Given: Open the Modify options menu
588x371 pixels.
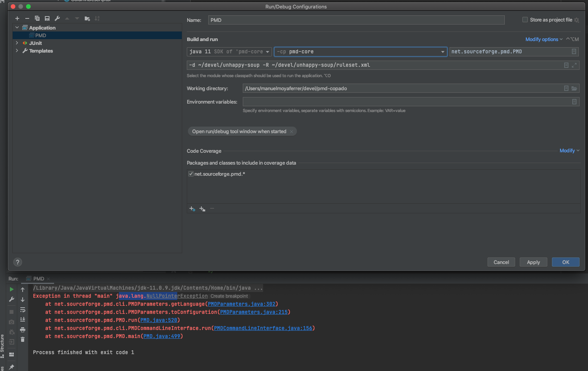Looking at the screenshot, I should click(x=542, y=39).
